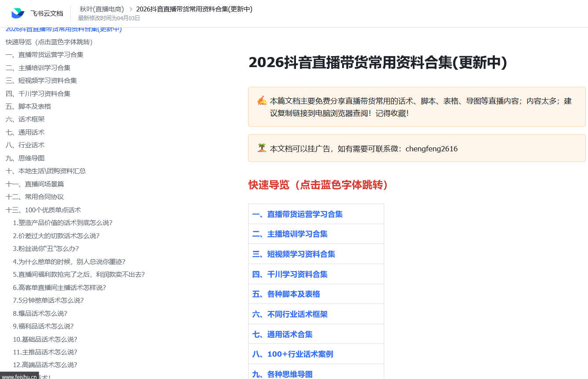
Task: Open outline item 快速导览（点击蓝色字体跳转）
Action: coord(49,42)
